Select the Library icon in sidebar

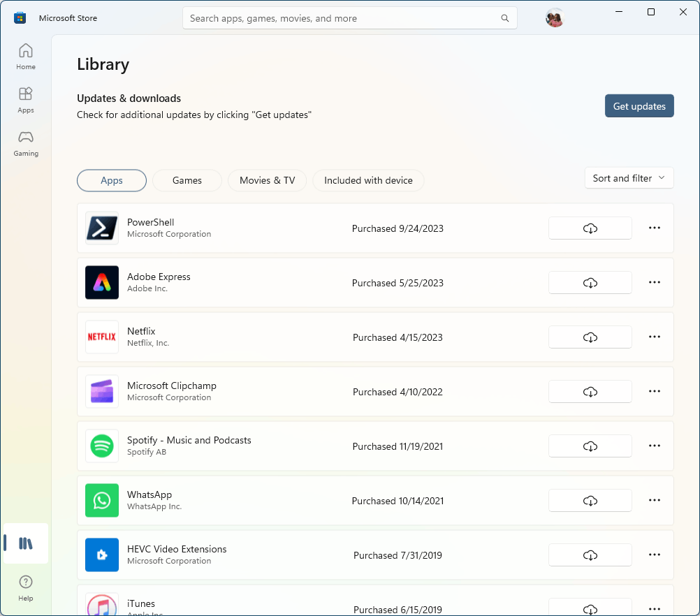[x=25, y=543]
